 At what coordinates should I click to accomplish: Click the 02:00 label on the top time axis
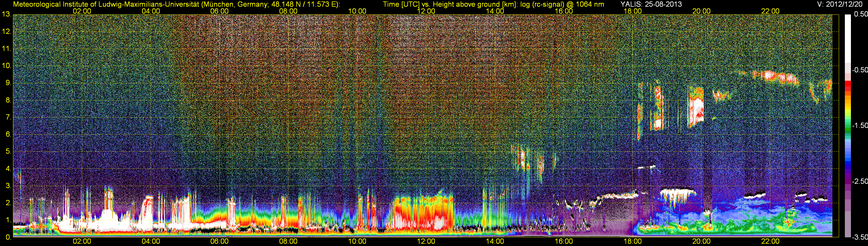82,11
